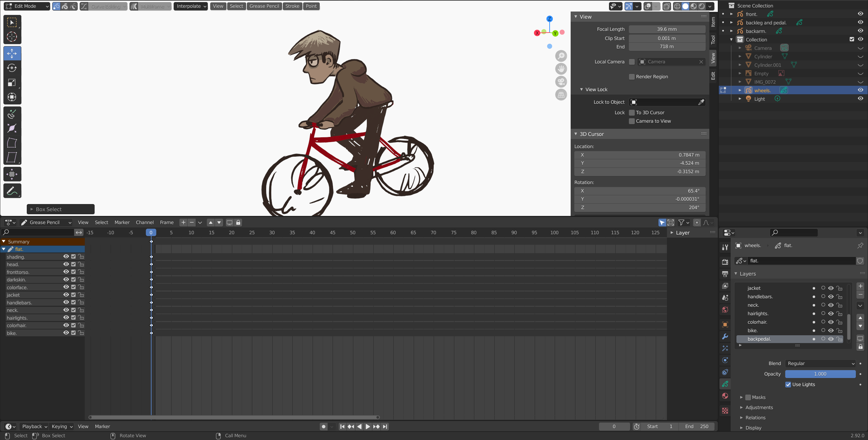Check the Lock To 3D Cursor option
868x440 pixels.
[x=632, y=113]
